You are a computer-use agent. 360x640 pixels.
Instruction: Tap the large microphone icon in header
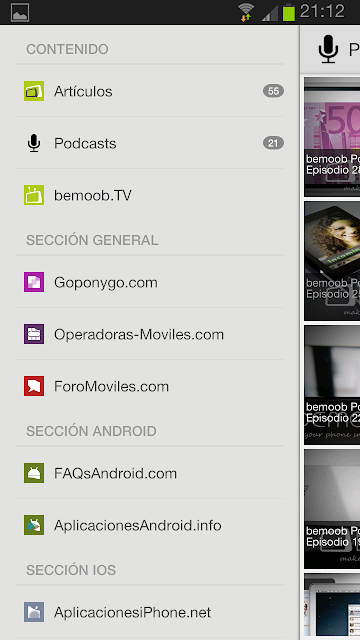pyautogui.click(x=328, y=49)
